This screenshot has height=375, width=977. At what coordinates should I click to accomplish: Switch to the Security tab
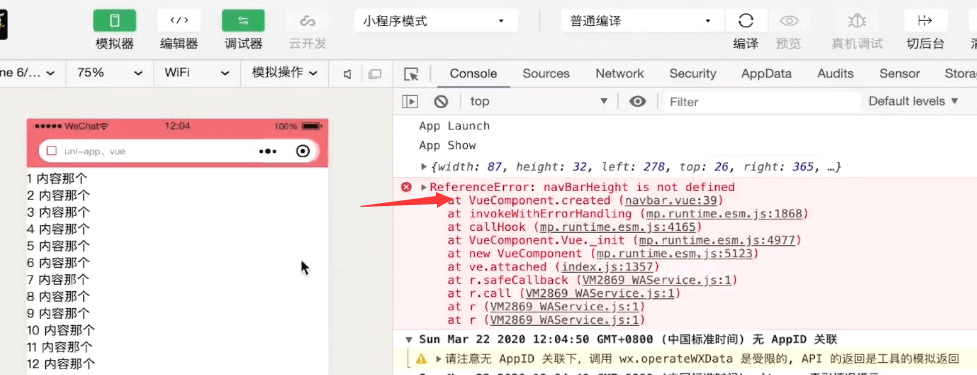[693, 74]
